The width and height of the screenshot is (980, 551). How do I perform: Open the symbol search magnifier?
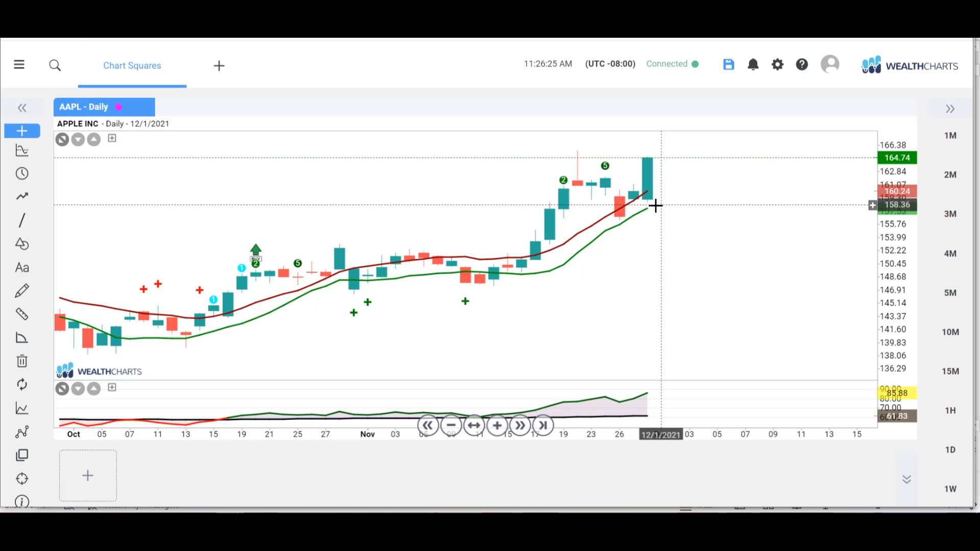point(55,65)
